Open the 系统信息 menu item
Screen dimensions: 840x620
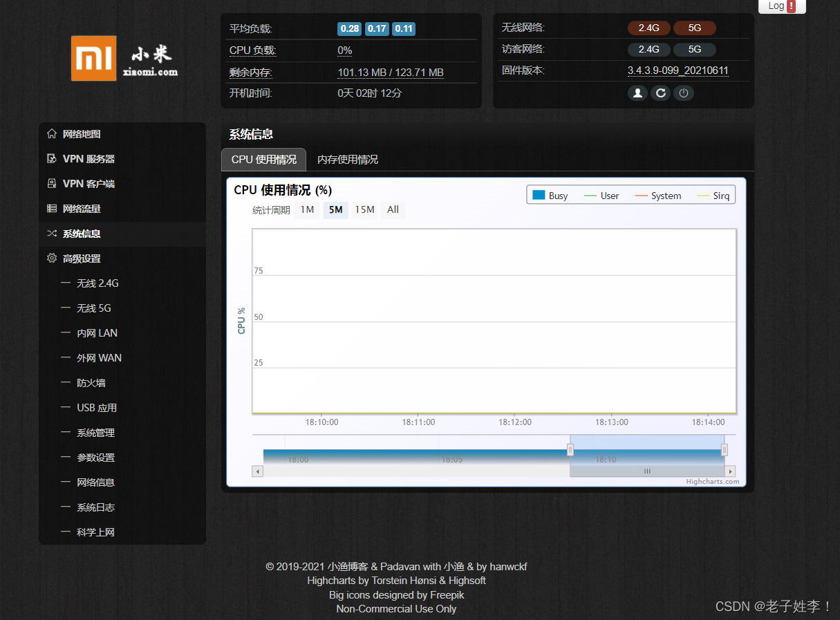(122, 234)
